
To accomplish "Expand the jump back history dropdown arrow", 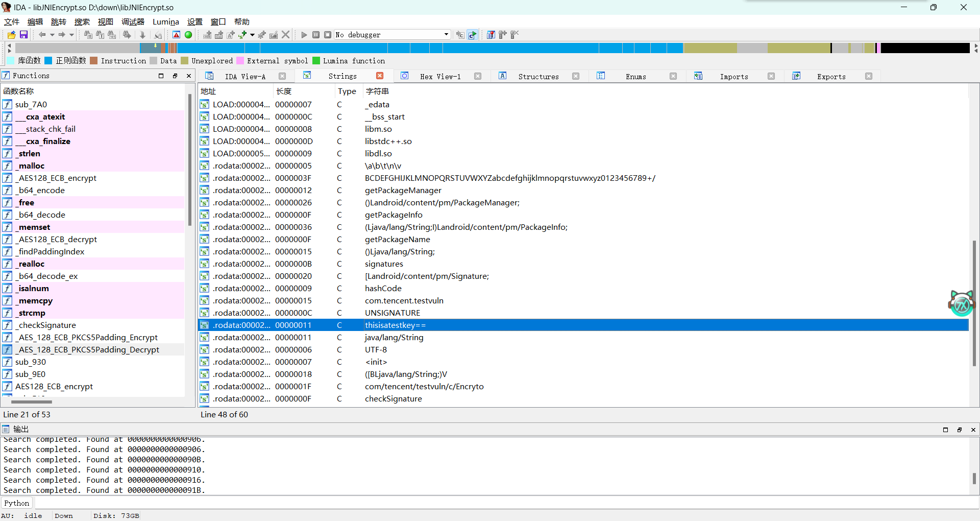I will tap(52, 35).
